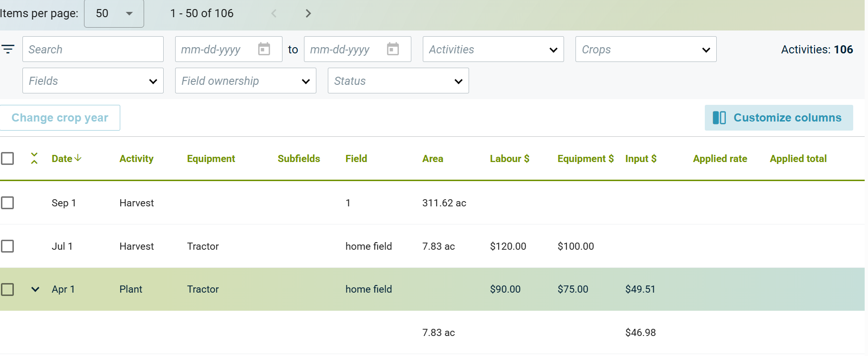
Task: Collapse the Apr 1 Plant row
Action: [x=35, y=289]
